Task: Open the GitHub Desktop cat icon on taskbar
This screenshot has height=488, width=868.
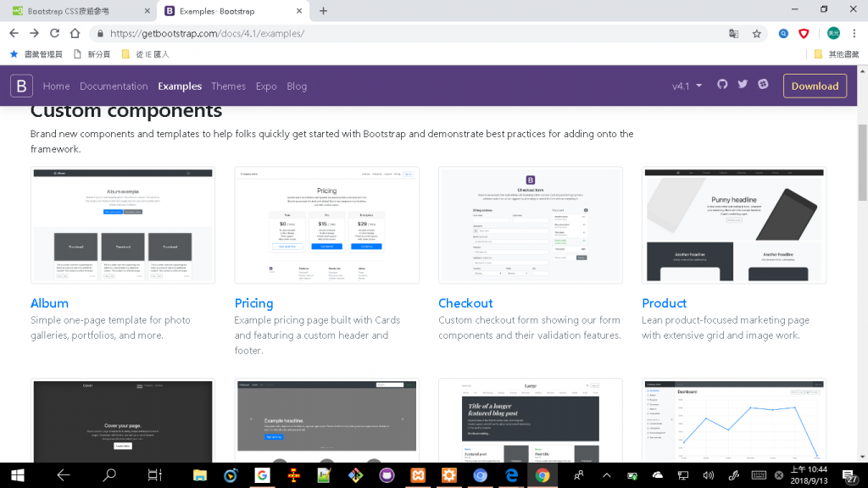Action: [387, 475]
